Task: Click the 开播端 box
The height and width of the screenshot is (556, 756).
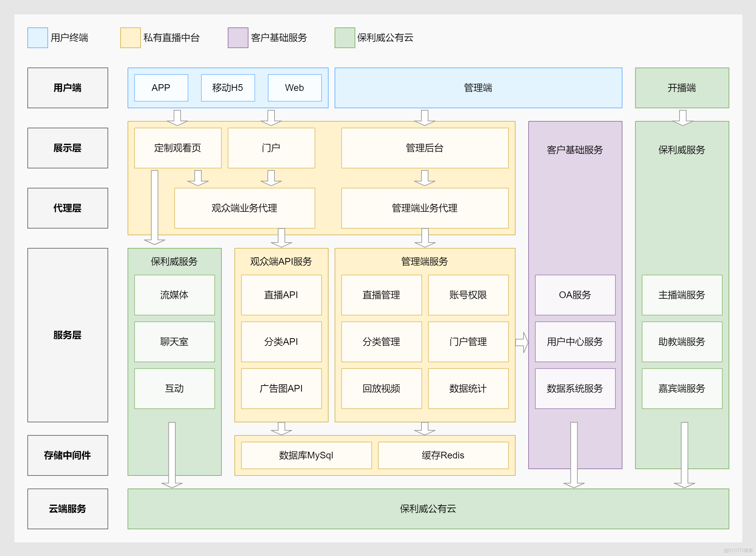Action: click(682, 88)
